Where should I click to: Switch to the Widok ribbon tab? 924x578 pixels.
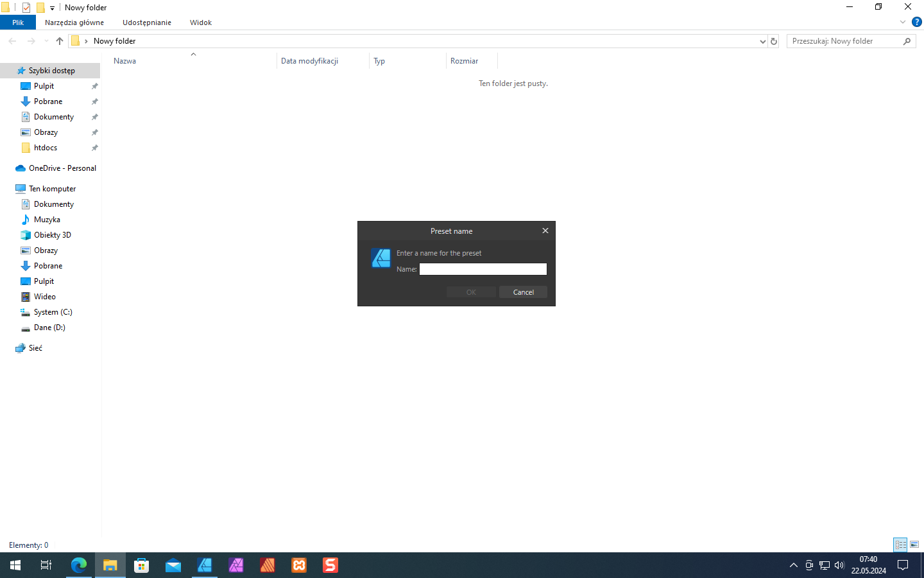200,22
